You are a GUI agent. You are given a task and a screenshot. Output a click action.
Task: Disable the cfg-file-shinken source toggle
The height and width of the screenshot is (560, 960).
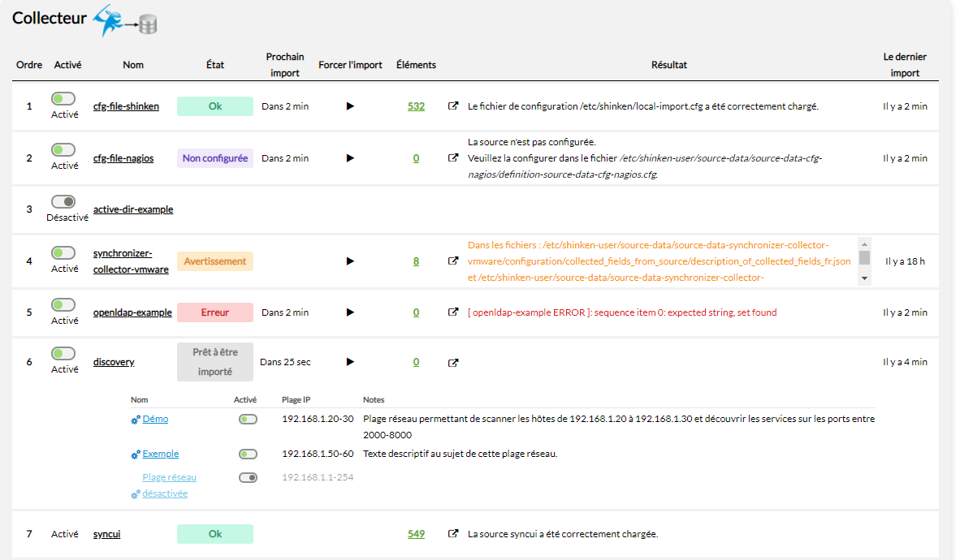click(x=63, y=98)
